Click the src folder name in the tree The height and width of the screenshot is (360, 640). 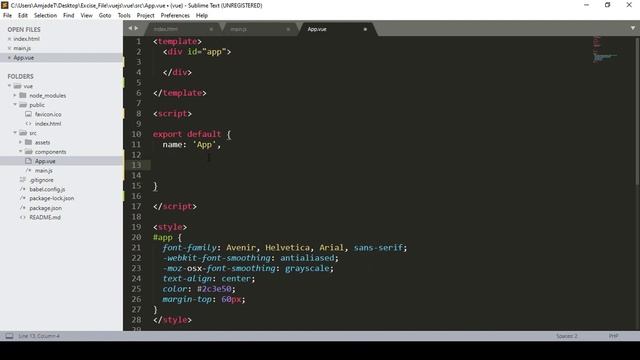click(x=33, y=133)
